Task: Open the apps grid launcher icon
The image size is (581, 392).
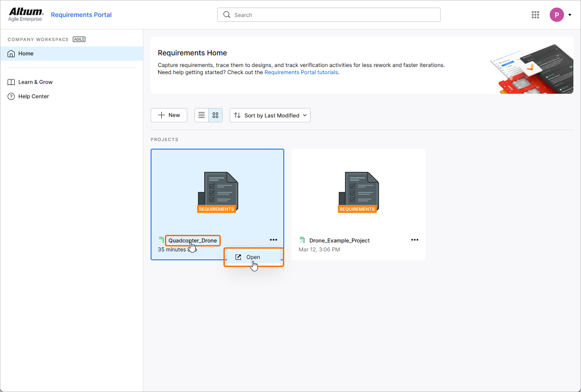Action: click(x=535, y=15)
